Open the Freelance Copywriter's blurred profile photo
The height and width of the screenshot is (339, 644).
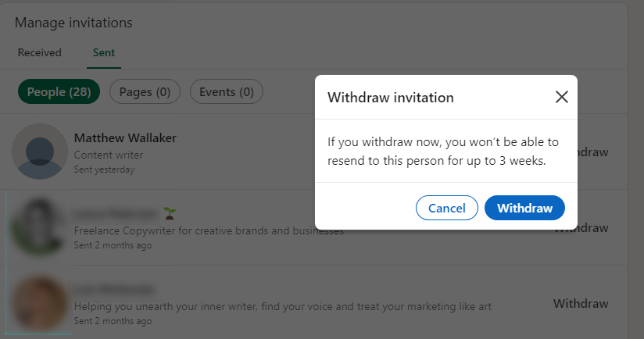(x=40, y=227)
